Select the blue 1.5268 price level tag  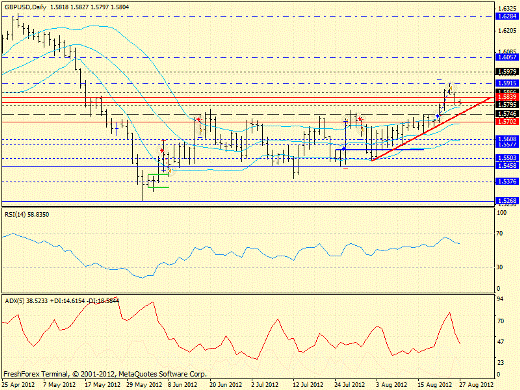click(507, 201)
